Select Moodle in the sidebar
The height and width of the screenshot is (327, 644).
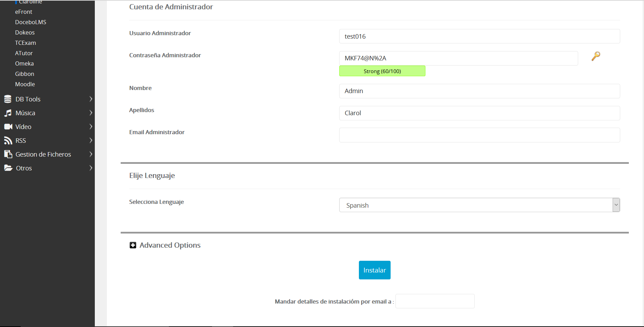(25, 84)
